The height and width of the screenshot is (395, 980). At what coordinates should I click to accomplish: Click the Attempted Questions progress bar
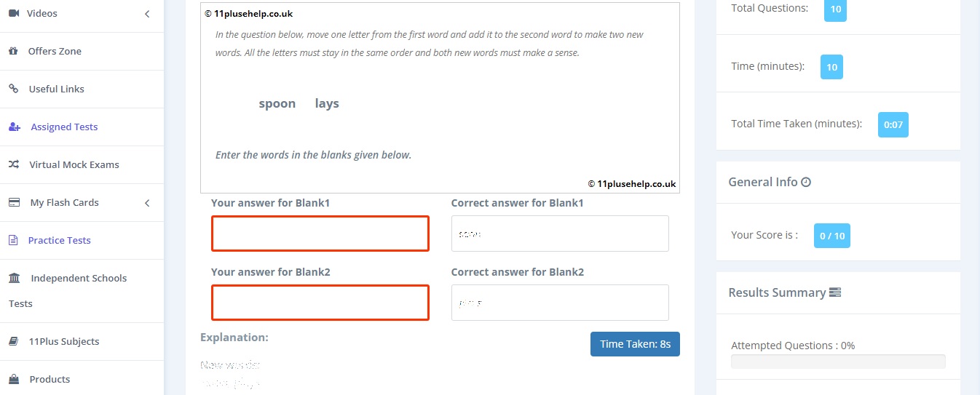coord(838,362)
